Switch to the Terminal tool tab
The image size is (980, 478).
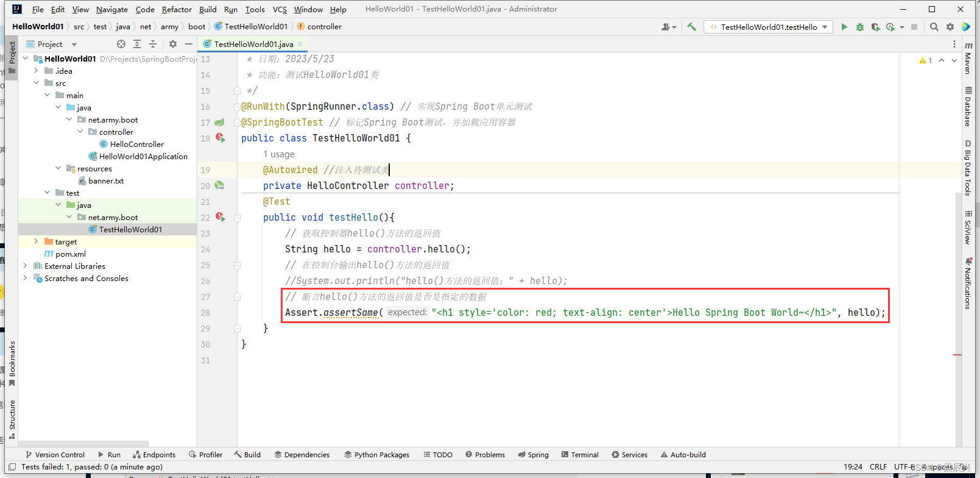pyautogui.click(x=580, y=455)
